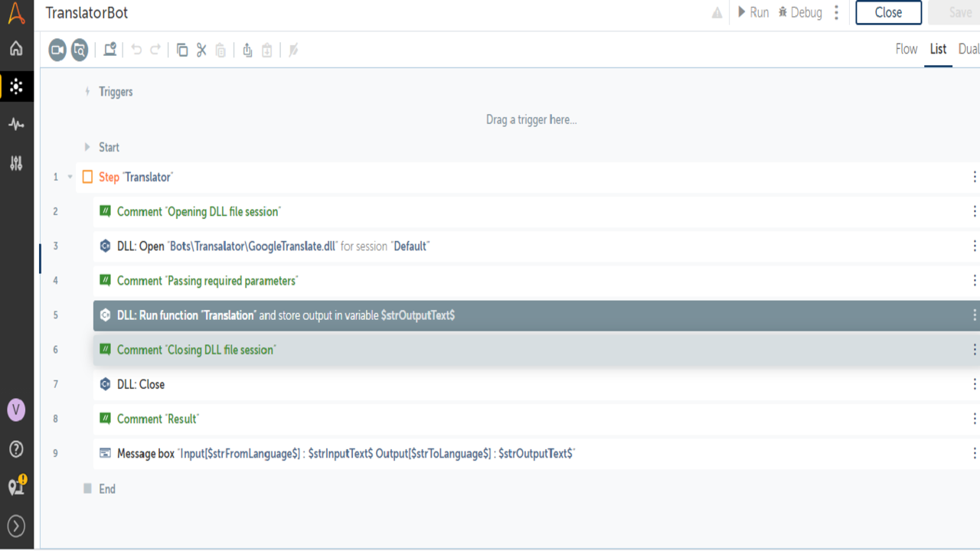Toggle the Step "Translator" orange box icon
980x551 pixels.
tap(87, 178)
